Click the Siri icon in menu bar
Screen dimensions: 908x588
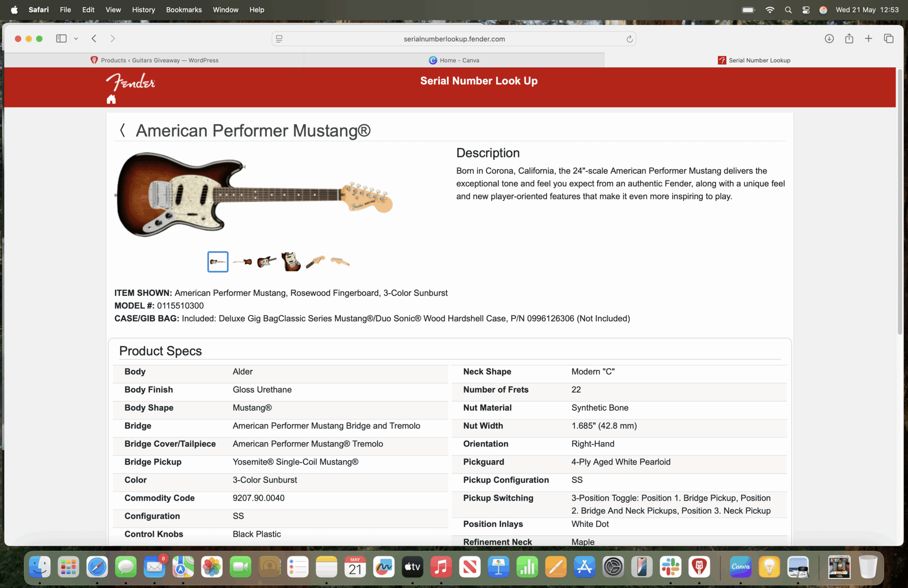tap(823, 10)
